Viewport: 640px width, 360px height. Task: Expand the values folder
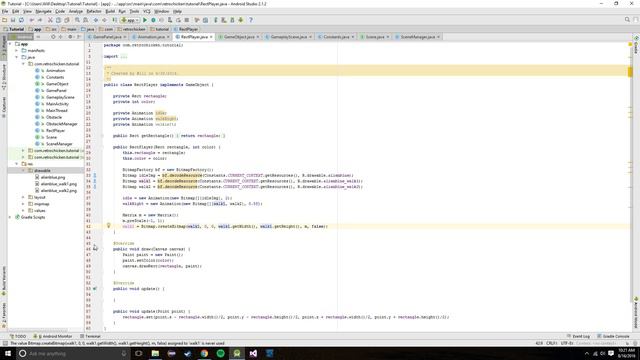(23, 211)
